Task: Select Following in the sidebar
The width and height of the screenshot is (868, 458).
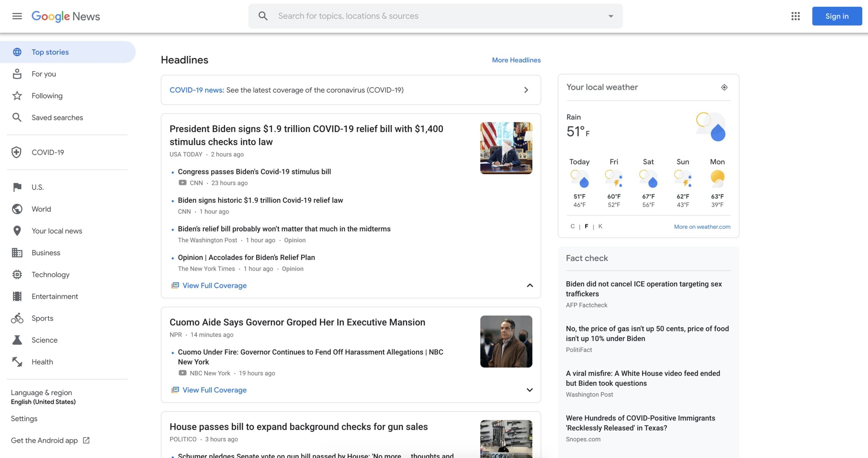Action: click(x=47, y=96)
